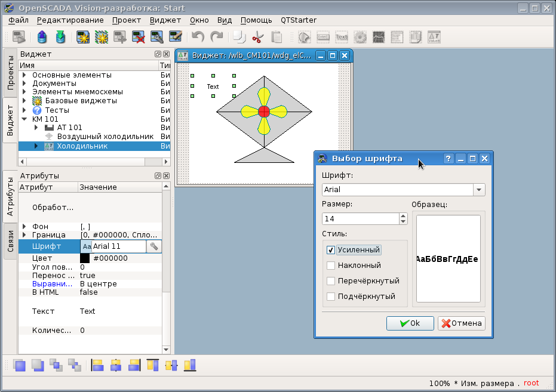Viewport: 556px width, 392px height.
Task: Click the black Цвет color swatch
Action: [x=85, y=258]
